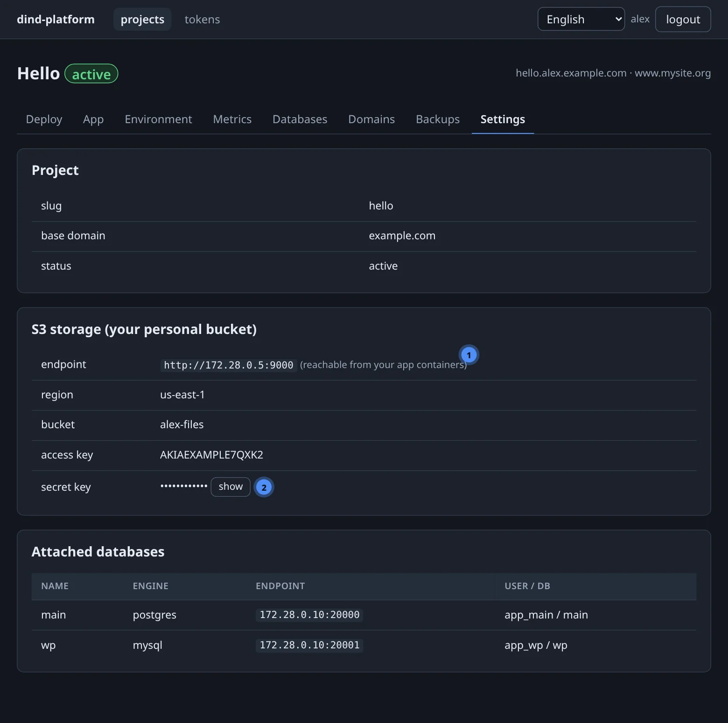728x723 pixels.
Task: Click the USER / DB column header
Action: [527, 586]
